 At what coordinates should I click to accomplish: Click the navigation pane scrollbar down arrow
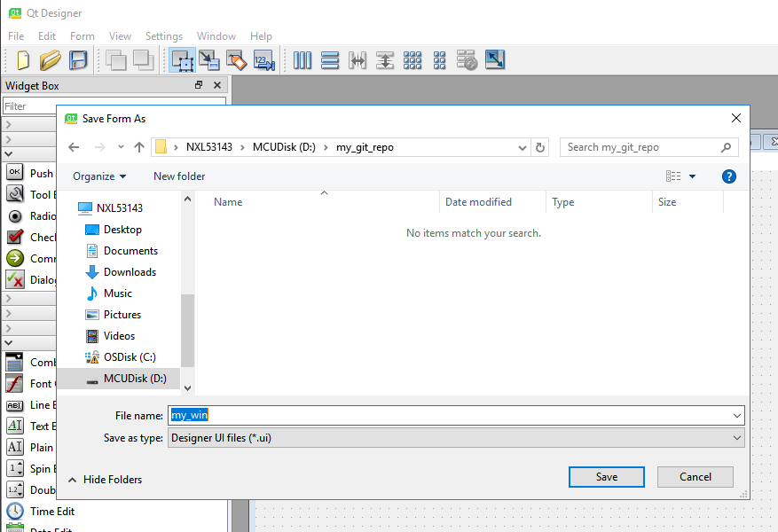point(187,388)
